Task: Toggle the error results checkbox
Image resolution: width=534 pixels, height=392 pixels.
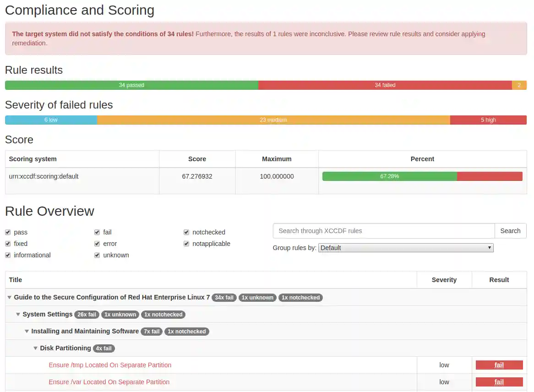Action: tap(97, 244)
